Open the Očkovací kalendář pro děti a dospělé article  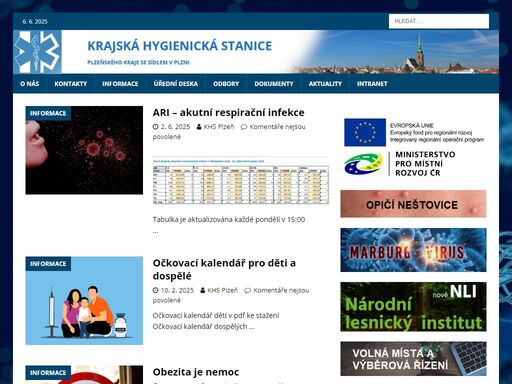point(224,269)
